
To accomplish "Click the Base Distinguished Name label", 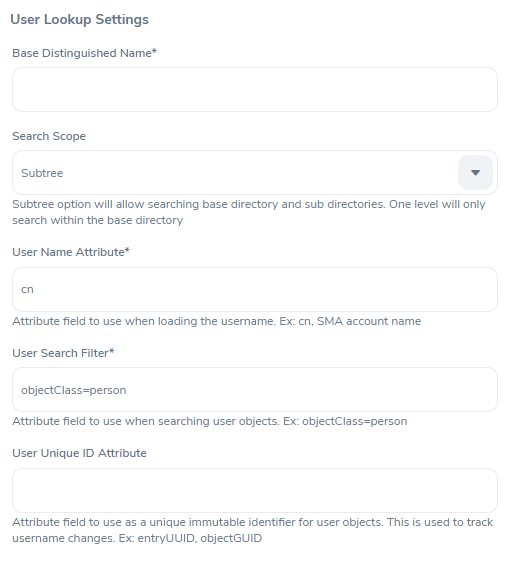I will pos(84,53).
